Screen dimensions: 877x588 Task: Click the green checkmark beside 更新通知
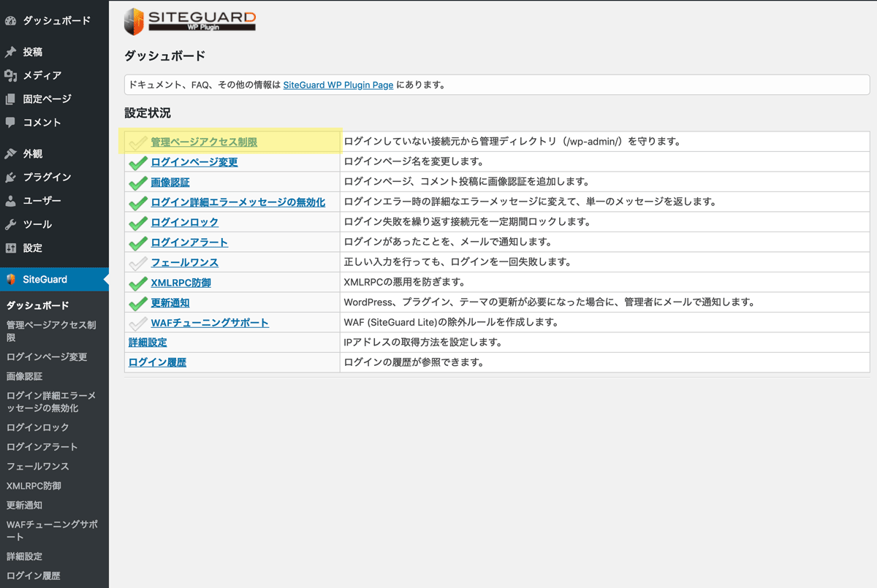click(x=137, y=302)
